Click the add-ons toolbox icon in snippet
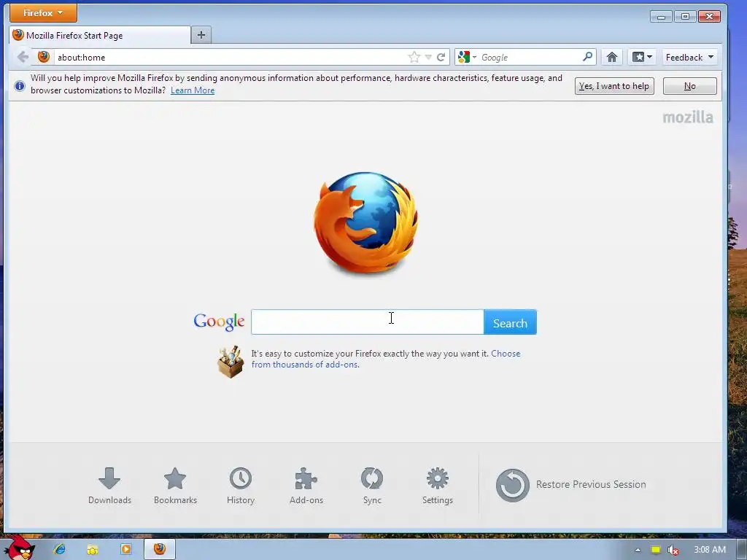The width and height of the screenshot is (747, 560). click(231, 362)
